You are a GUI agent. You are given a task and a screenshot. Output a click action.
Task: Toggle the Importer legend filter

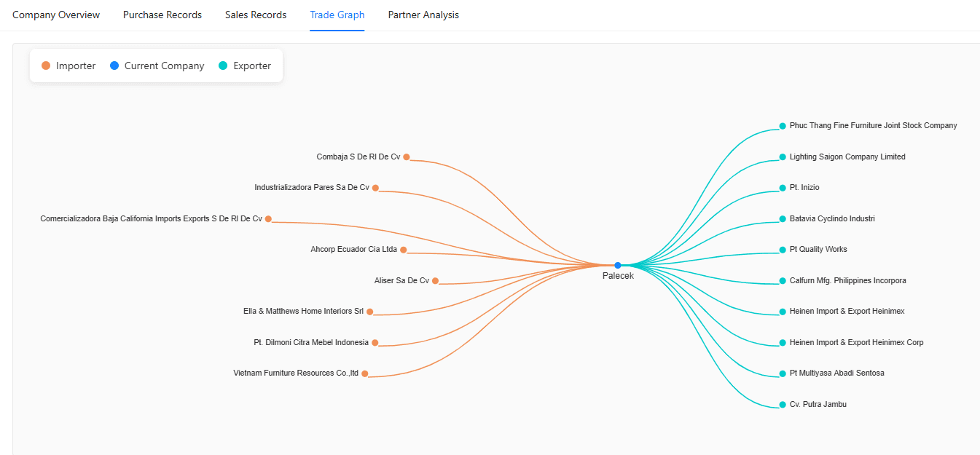(68, 66)
